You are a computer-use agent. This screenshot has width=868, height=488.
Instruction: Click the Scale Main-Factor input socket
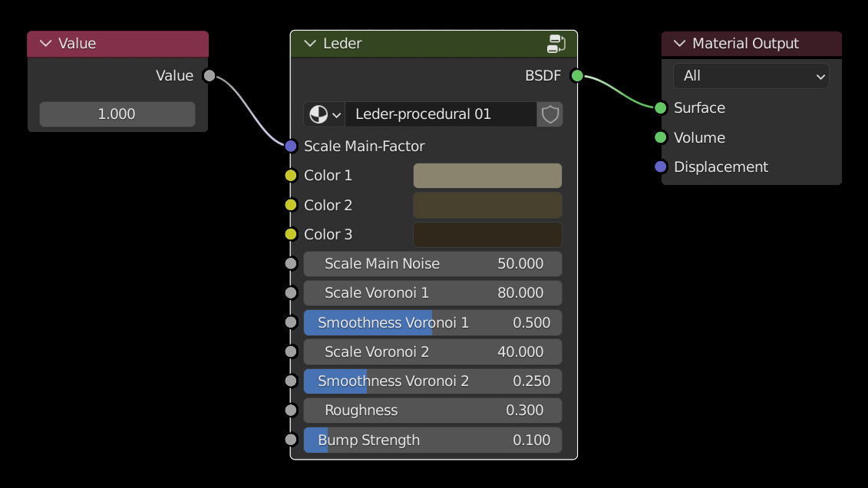(291, 146)
